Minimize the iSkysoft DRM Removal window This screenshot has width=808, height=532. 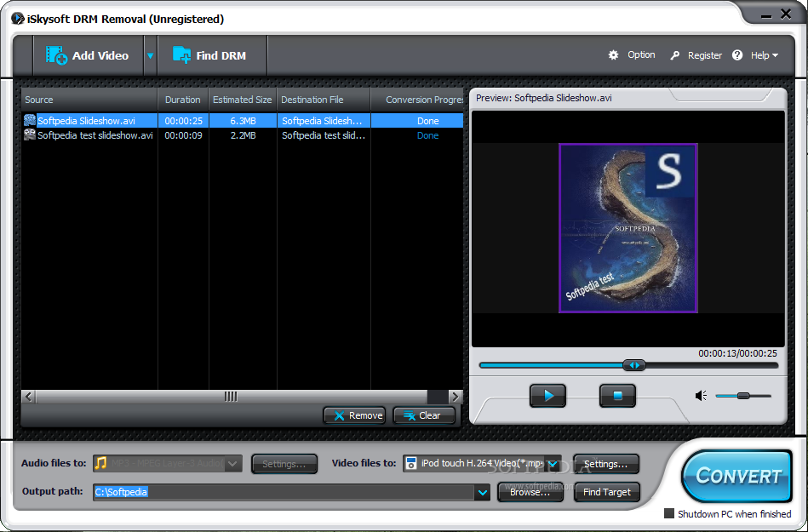pos(765,15)
